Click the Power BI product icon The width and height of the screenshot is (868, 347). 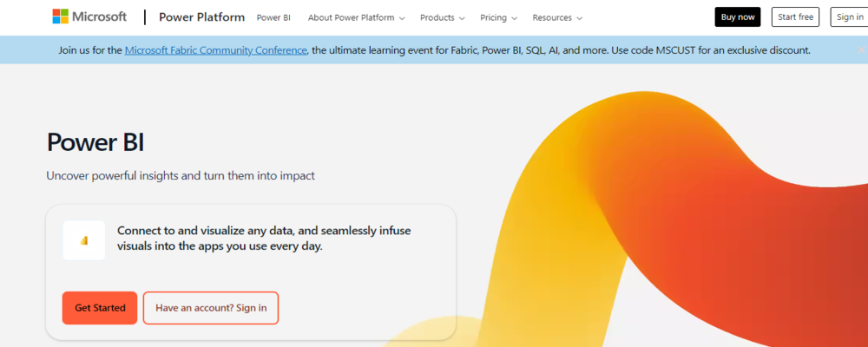84,240
